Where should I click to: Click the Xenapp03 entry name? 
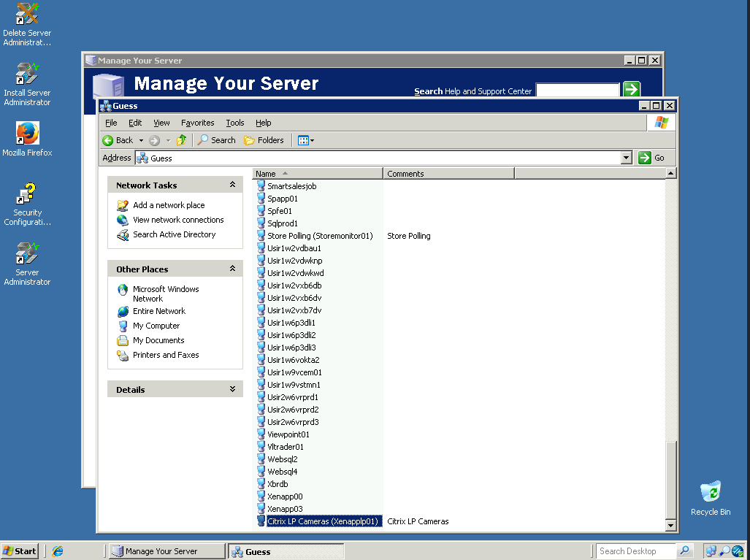pyautogui.click(x=285, y=510)
